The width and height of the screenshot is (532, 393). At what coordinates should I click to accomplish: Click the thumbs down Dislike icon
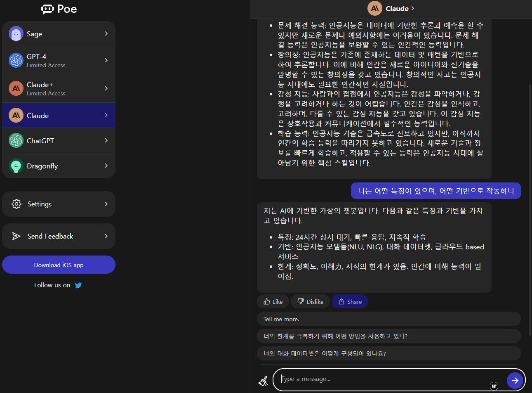pyautogui.click(x=301, y=302)
